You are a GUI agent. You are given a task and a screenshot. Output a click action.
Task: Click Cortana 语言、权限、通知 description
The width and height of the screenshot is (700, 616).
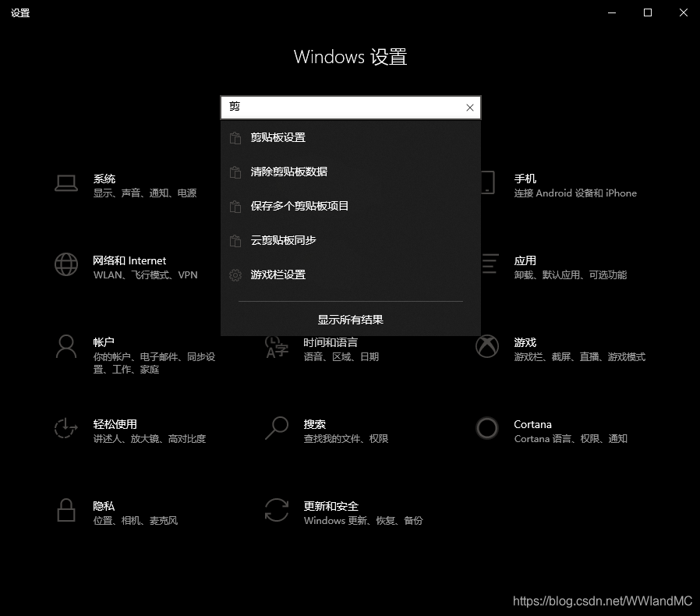[x=571, y=439]
